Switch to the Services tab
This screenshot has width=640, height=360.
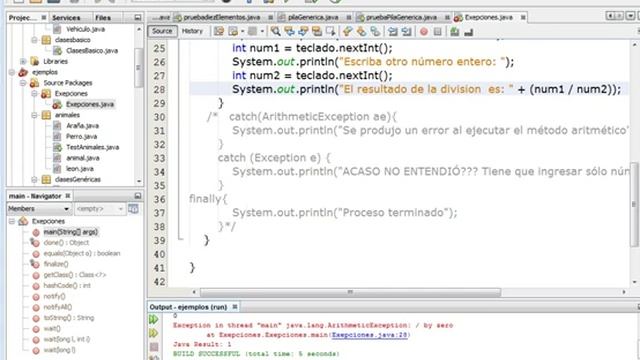pos(66,18)
